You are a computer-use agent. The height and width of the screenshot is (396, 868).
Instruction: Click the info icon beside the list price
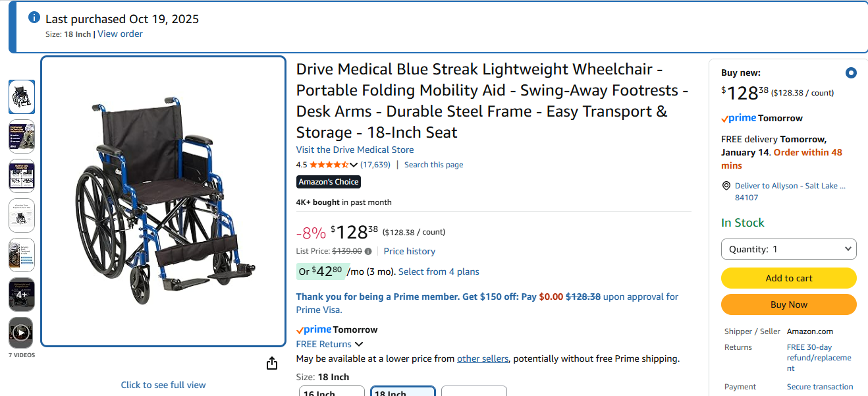tap(368, 251)
